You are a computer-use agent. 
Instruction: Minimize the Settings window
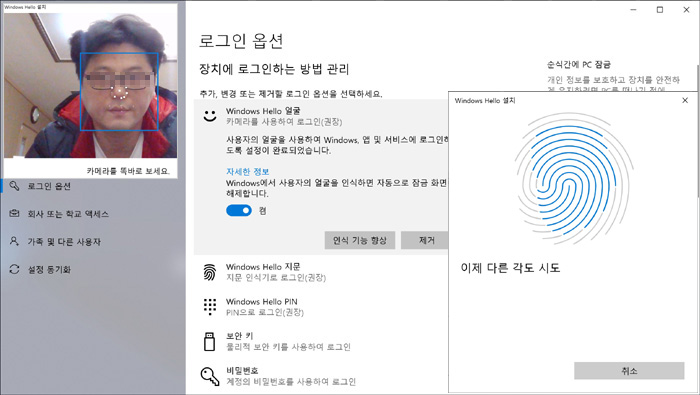pyautogui.click(x=633, y=10)
